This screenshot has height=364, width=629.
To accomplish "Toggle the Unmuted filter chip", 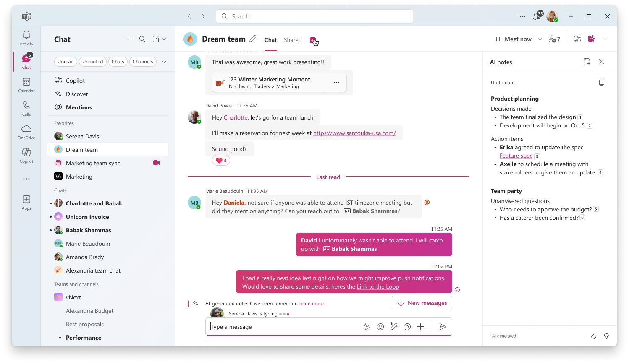I will [x=92, y=62].
